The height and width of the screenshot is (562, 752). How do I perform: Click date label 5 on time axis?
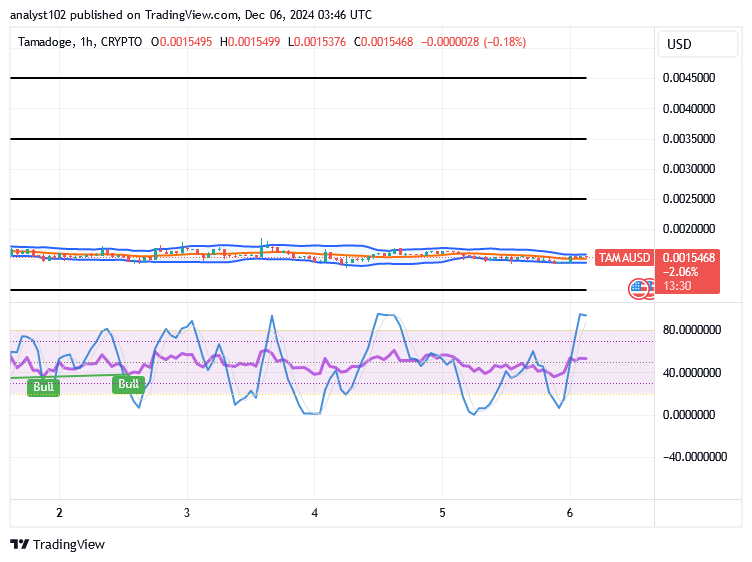coord(442,513)
